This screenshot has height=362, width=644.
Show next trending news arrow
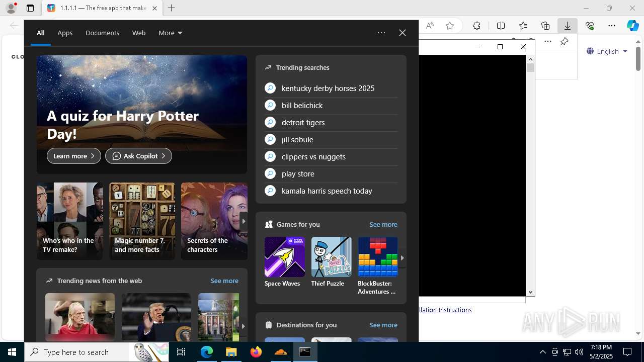coord(244,326)
